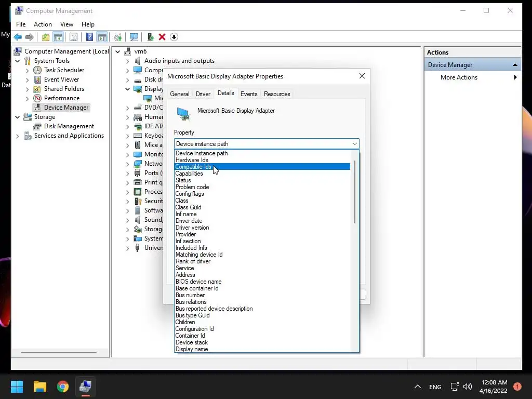Expand the Task Scheduler node

[27, 70]
